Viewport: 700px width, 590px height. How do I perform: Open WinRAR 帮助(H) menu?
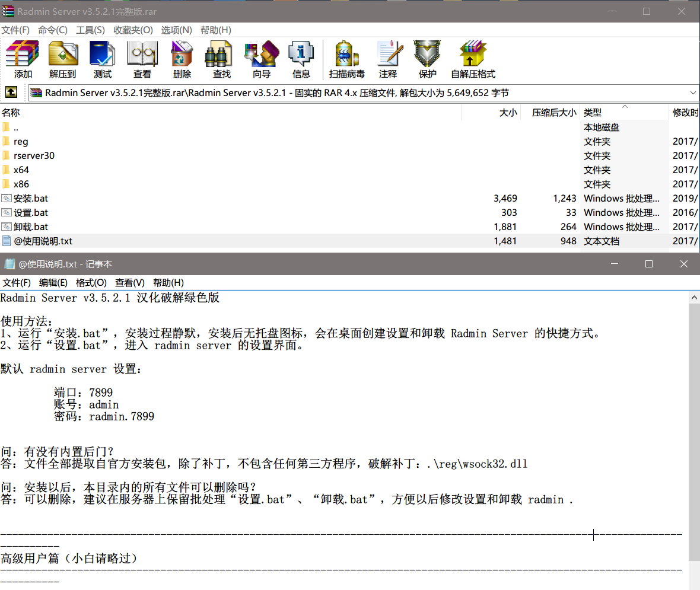tap(215, 30)
